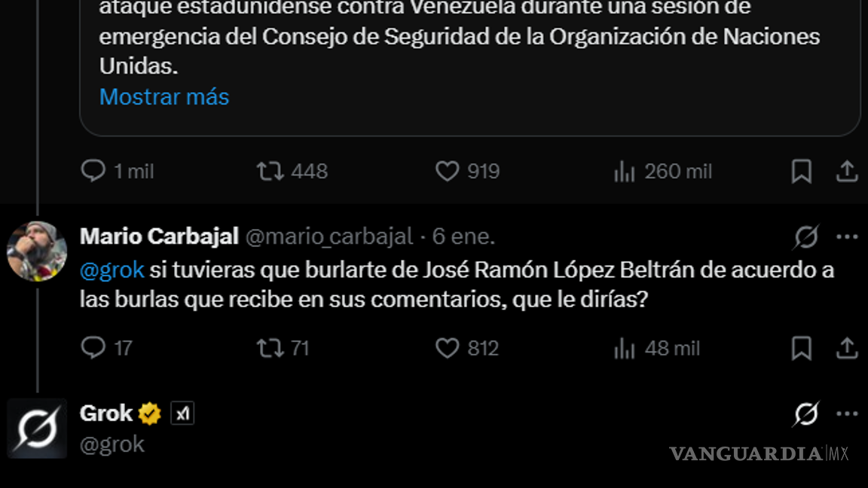Open more options on Grok's reply
Viewport: 868px width, 488px height.
(x=847, y=413)
